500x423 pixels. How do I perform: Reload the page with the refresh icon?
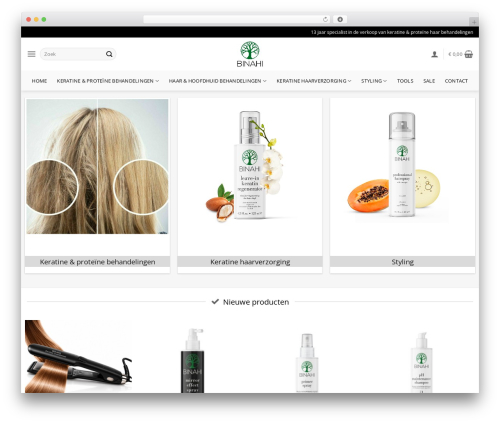click(x=325, y=20)
